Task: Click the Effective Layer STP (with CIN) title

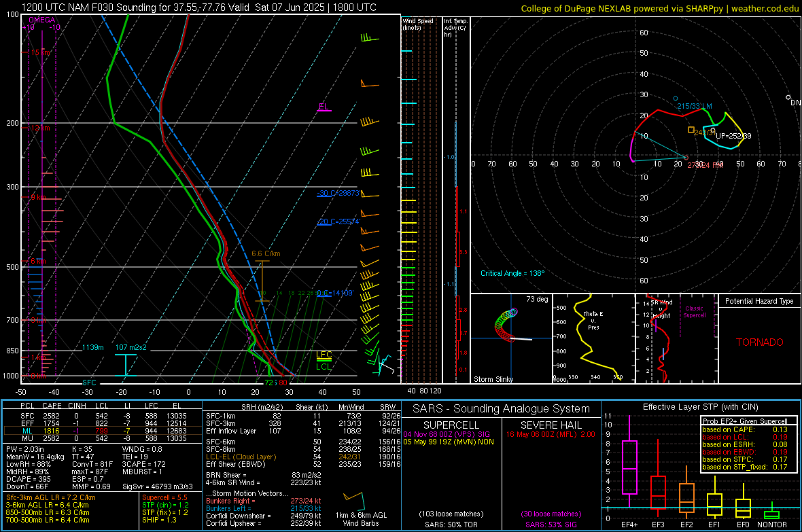Action: coord(701,407)
